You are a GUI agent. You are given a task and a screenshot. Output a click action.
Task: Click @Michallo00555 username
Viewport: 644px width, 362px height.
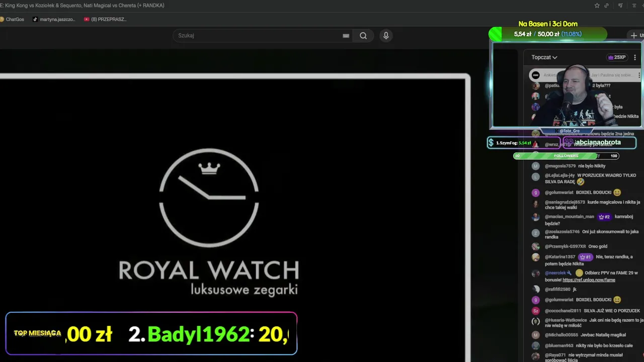tap(561, 335)
